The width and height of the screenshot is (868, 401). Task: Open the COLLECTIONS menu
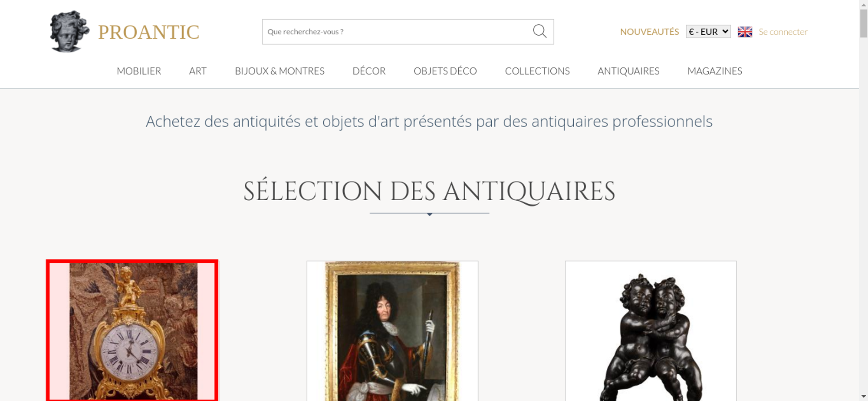tap(537, 71)
